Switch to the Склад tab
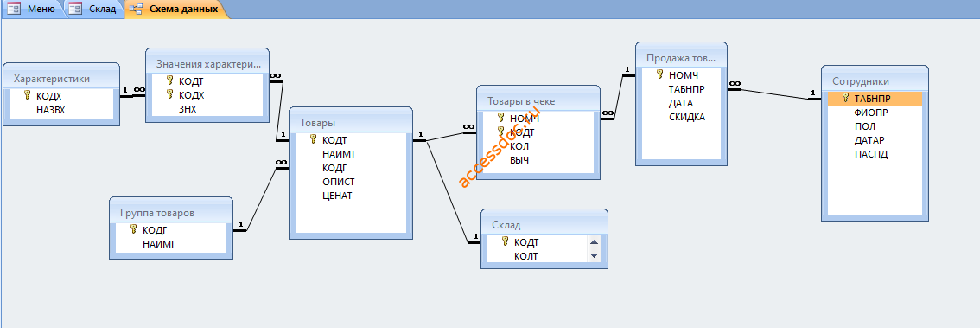The width and height of the screenshot is (980, 328). pos(93,9)
